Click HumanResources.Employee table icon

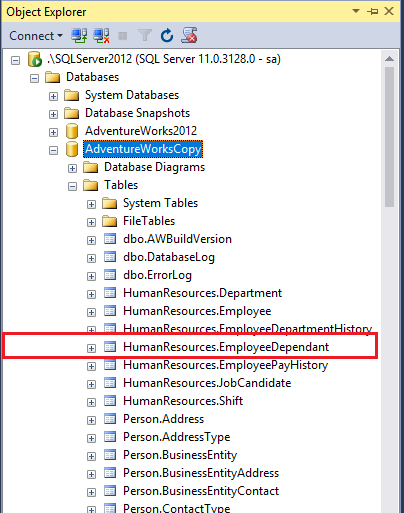point(110,311)
